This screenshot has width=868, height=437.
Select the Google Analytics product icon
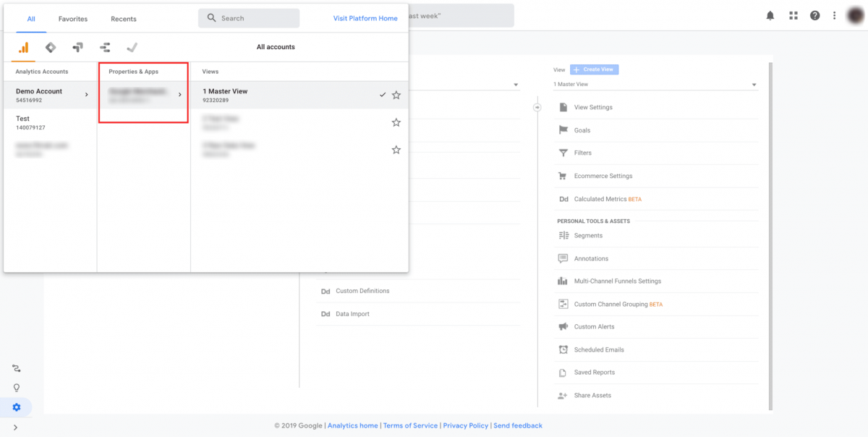[x=23, y=48]
